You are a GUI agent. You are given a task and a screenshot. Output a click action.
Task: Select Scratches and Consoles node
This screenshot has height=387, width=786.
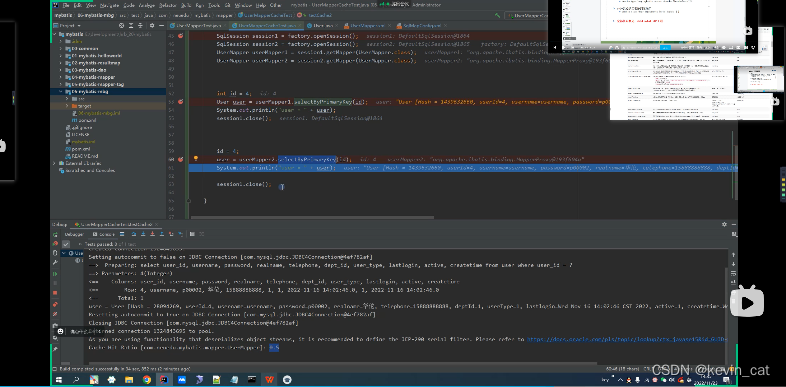click(87, 170)
